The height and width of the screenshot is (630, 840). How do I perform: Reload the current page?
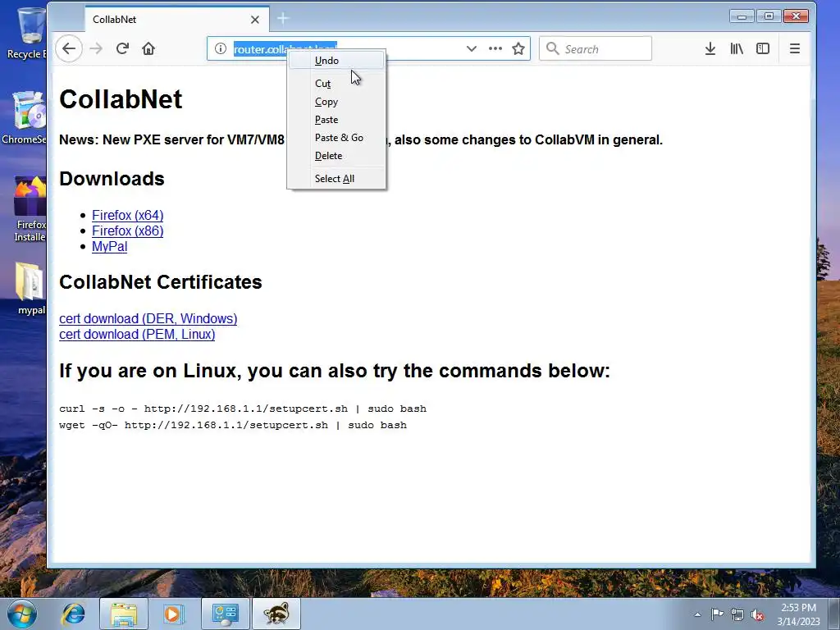[x=122, y=48]
